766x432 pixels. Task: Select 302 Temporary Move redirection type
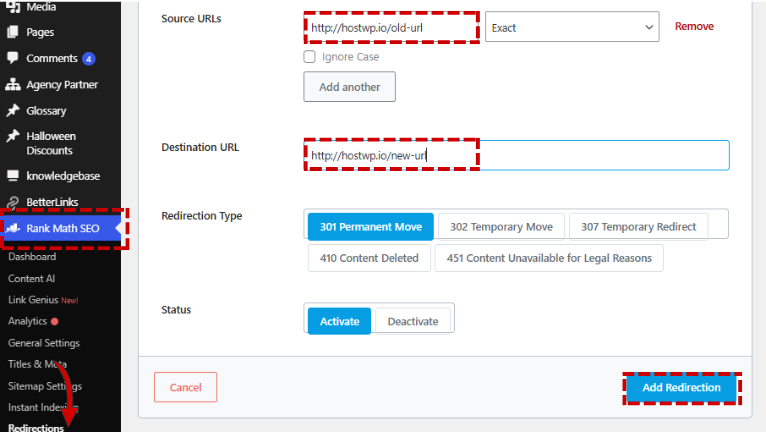click(x=501, y=227)
